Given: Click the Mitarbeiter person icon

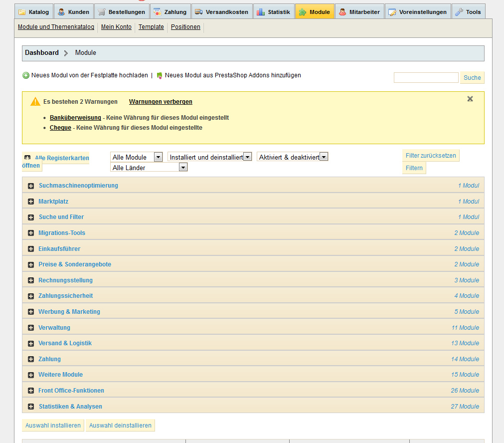Looking at the screenshot, I should (342, 12).
